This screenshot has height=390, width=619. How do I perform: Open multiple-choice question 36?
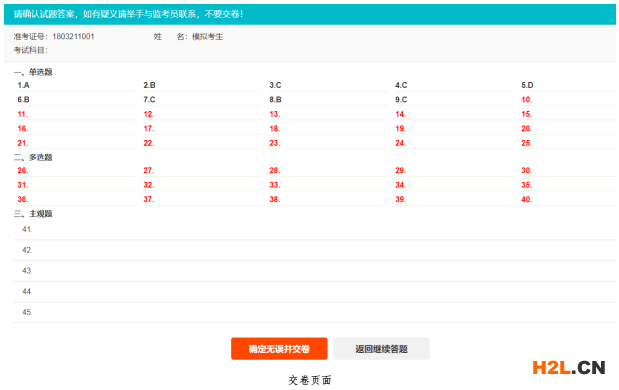pyautogui.click(x=23, y=199)
